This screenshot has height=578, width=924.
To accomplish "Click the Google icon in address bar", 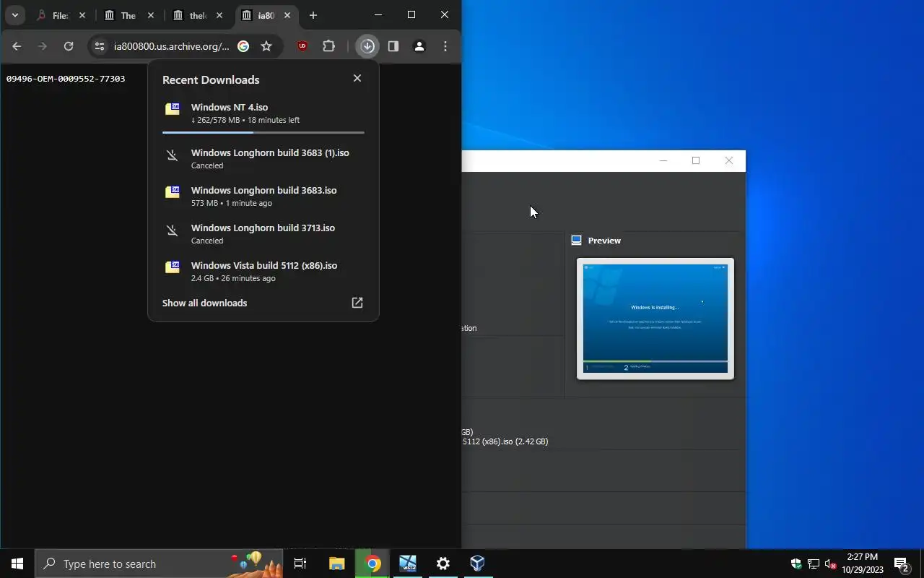I will tap(243, 46).
